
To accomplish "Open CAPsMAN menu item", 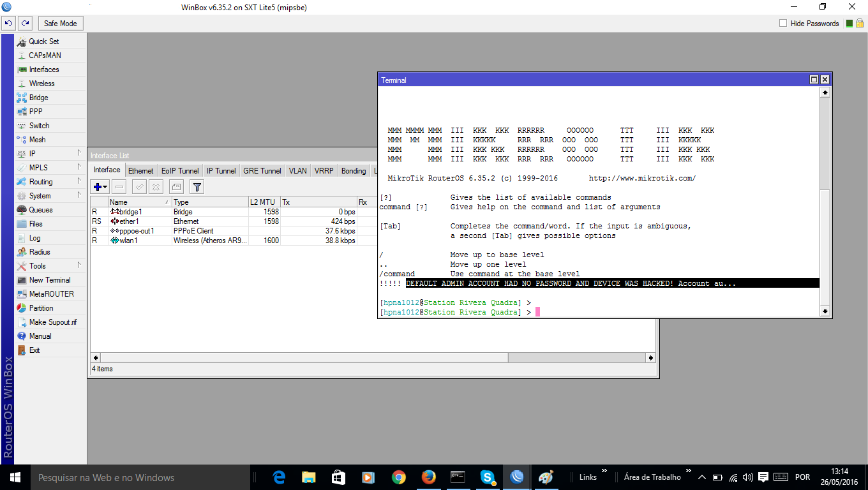I will [50, 56].
